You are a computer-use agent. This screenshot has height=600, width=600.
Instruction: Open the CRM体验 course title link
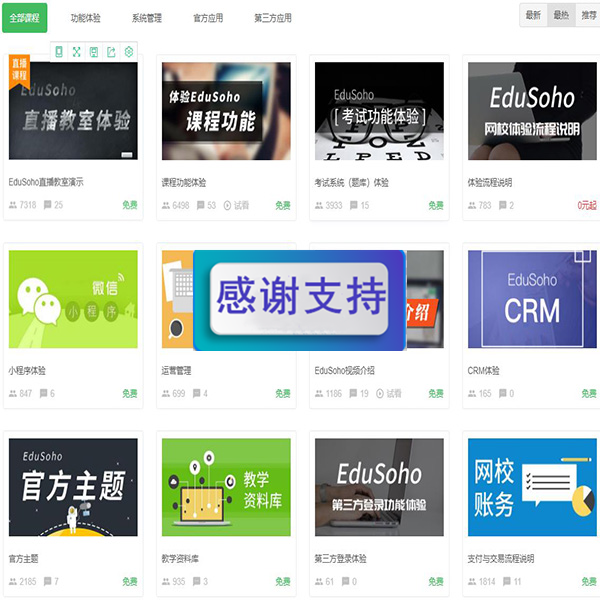click(484, 370)
